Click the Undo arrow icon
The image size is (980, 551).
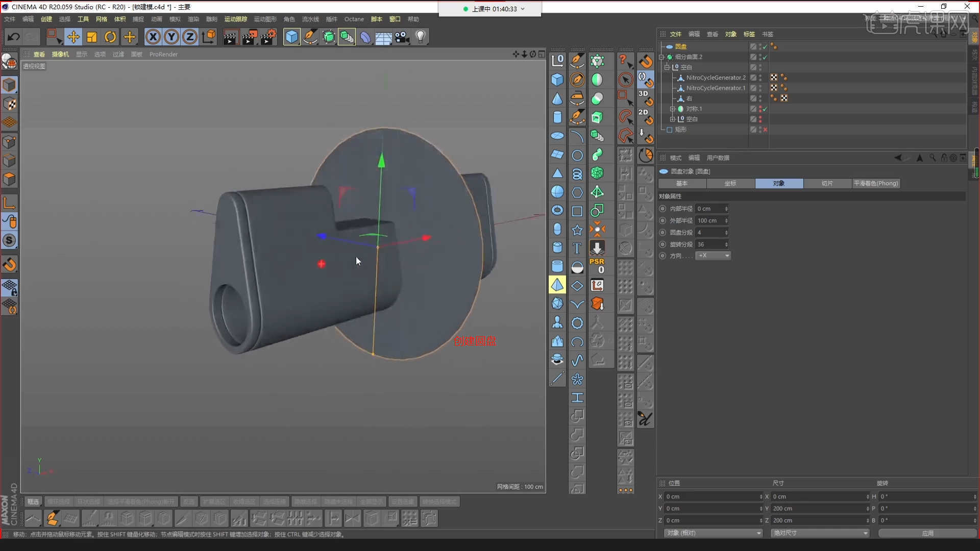tap(14, 37)
